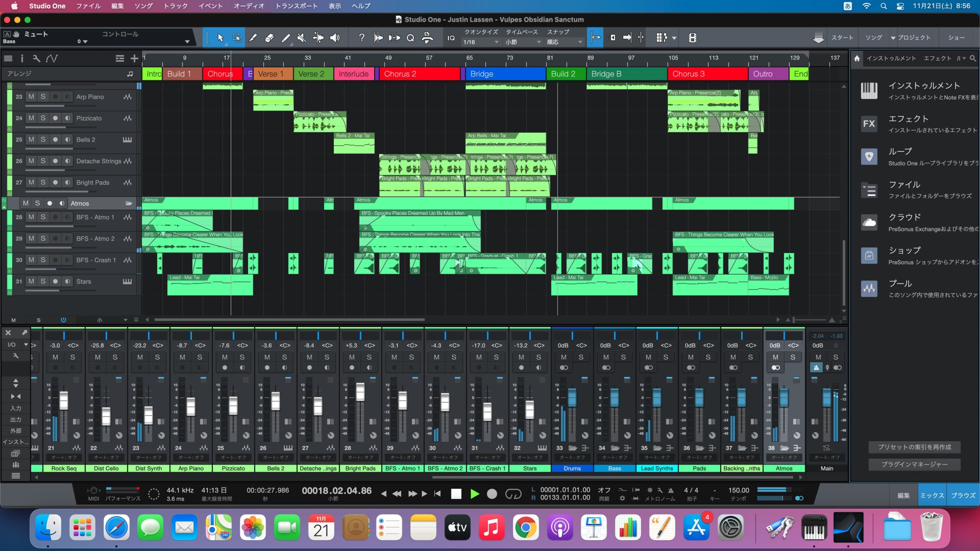The image size is (980, 551).
Task: Click the browser search magnifier
Action: click(973, 58)
